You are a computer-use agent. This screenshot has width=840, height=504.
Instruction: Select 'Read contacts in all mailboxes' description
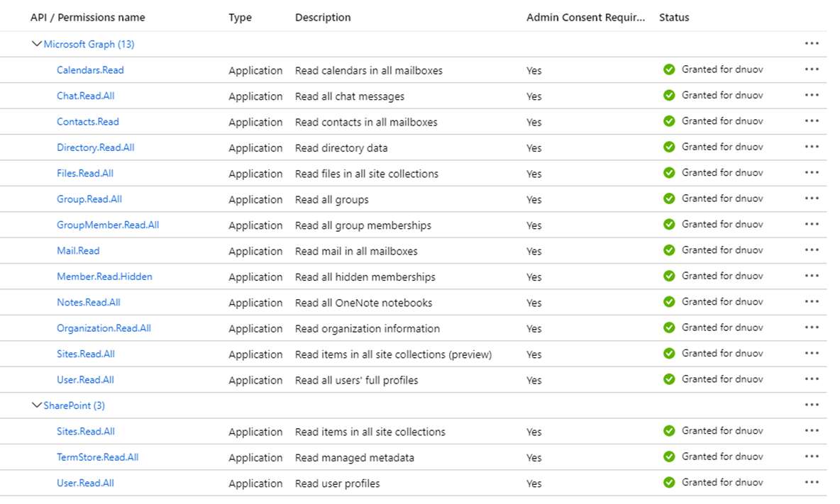[366, 122]
